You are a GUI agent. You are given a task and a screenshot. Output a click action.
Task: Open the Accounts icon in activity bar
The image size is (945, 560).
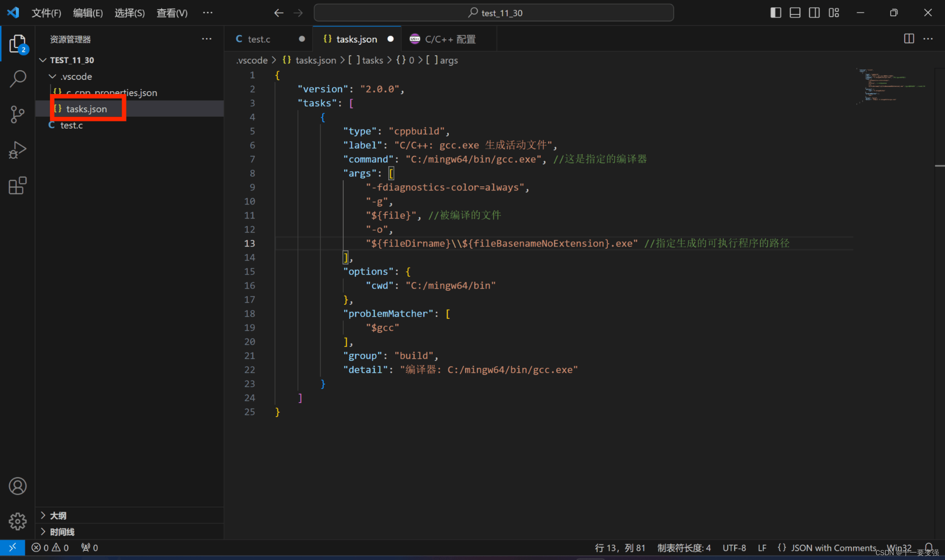17,486
